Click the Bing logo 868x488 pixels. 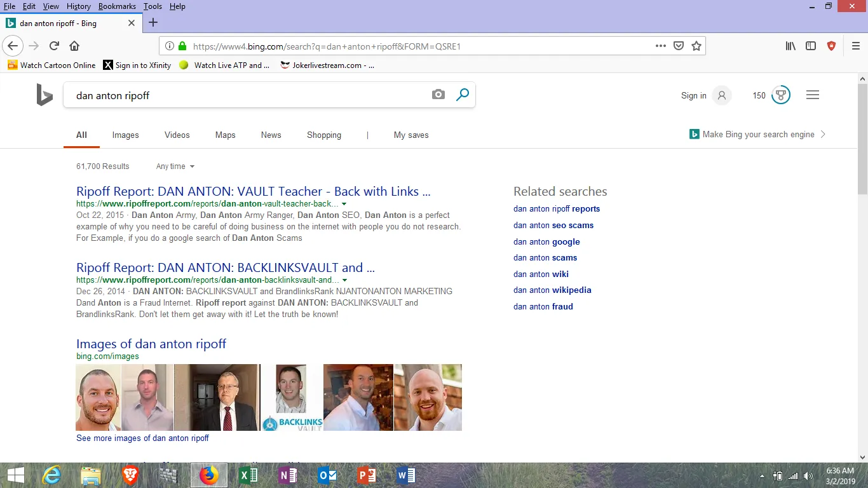pos(44,95)
